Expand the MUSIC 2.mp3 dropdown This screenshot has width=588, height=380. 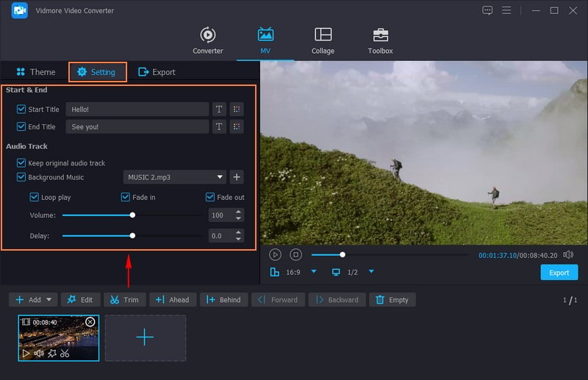(220, 177)
